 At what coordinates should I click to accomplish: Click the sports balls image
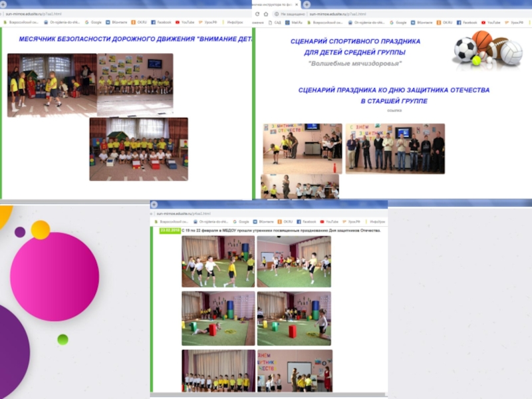[x=487, y=49]
